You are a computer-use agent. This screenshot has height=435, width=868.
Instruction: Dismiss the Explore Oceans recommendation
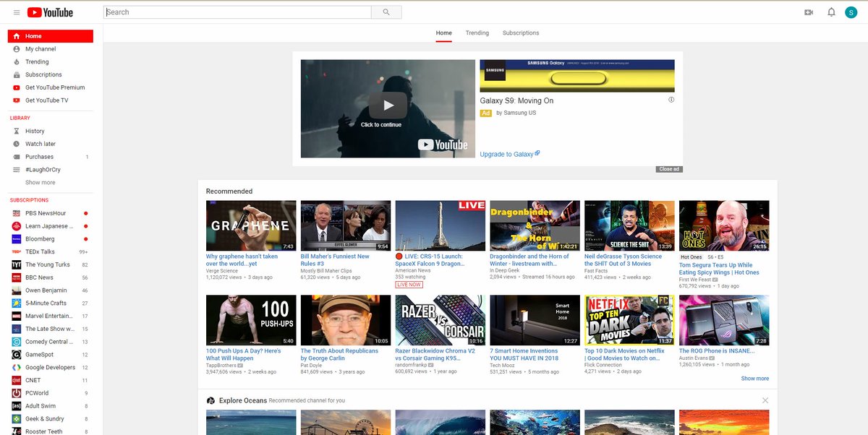(765, 400)
